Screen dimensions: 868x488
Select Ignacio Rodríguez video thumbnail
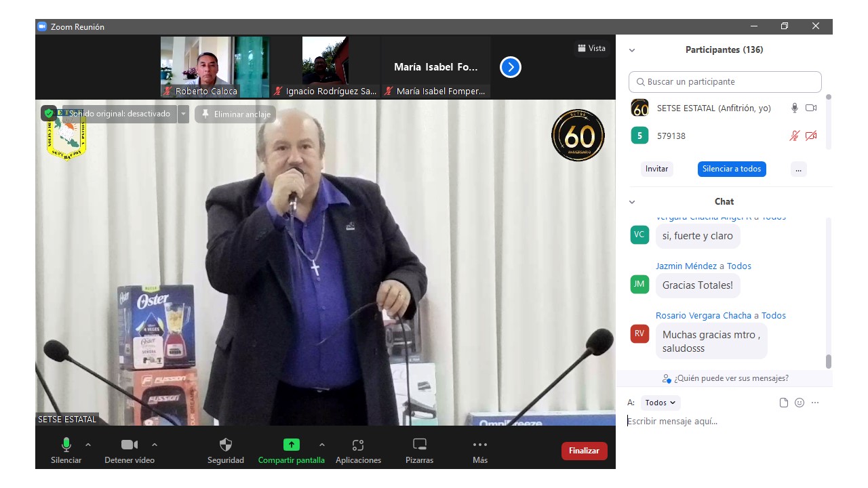[325, 67]
